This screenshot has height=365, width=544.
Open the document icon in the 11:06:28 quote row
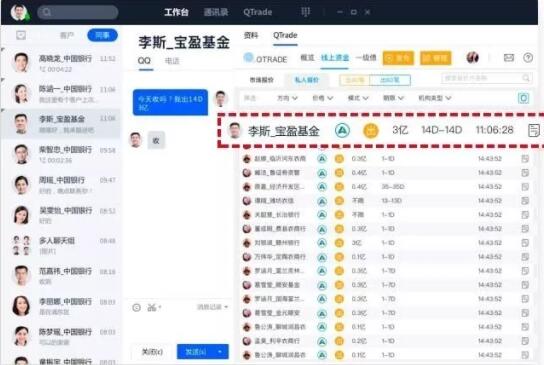[x=534, y=131]
